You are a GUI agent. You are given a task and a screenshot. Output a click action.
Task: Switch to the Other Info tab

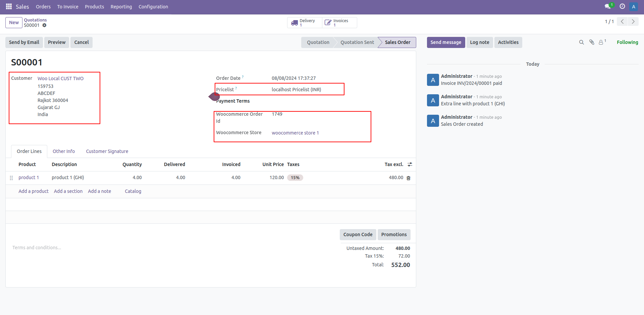pos(64,151)
